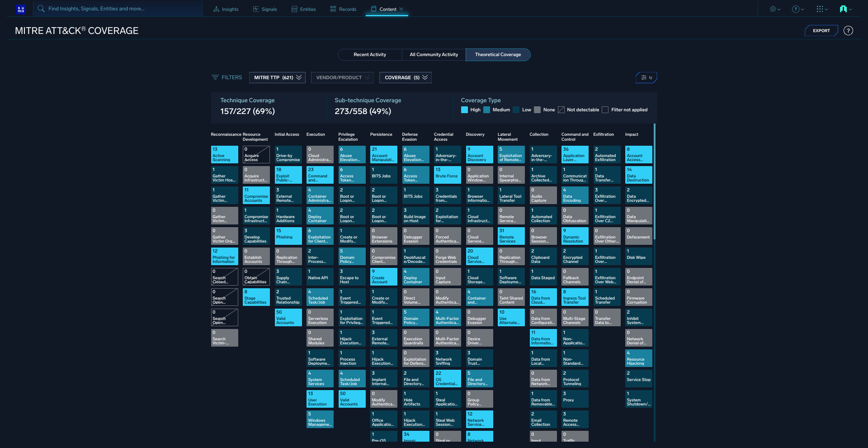Image resolution: width=868 pixels, height=448 pixels.
Task: Expand the MITRE TTP filter dropdown
Action: click(277, 78)
